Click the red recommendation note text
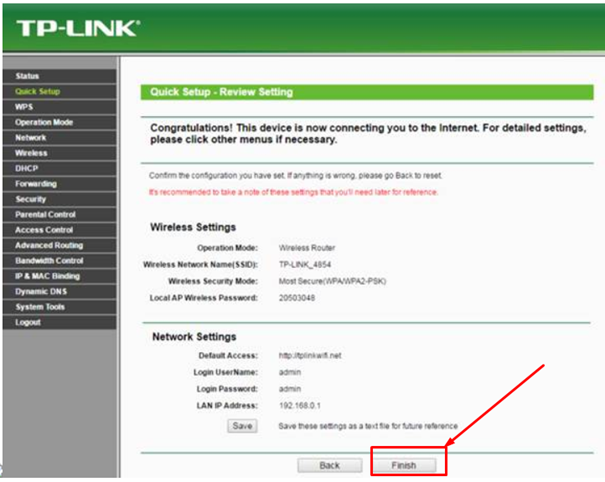The image size is (605, 482). pos(293,192)
